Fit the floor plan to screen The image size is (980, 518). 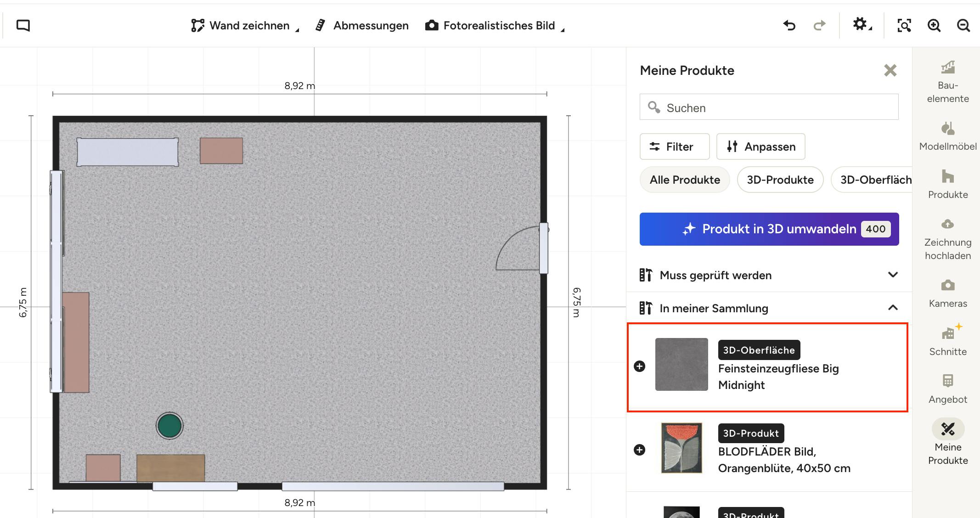(904, 25)
